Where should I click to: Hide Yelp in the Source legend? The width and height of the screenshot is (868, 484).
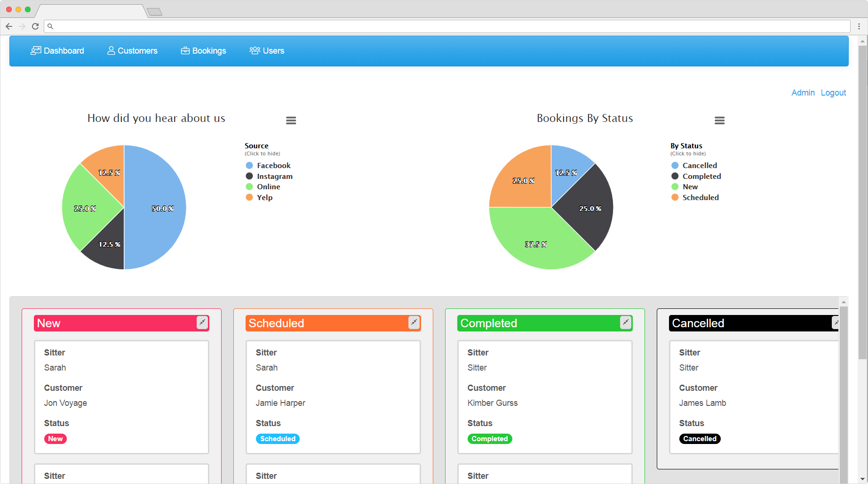tap(259, 197)
